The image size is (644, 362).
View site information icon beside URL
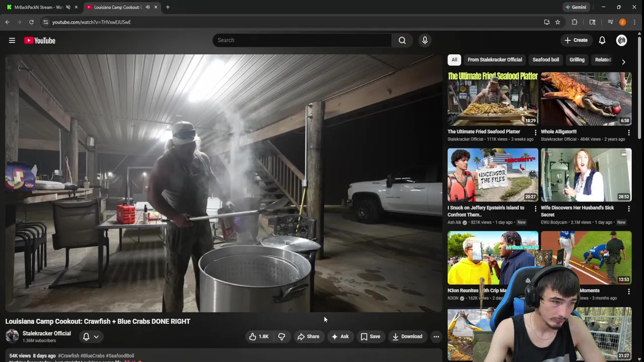point(46,22)
